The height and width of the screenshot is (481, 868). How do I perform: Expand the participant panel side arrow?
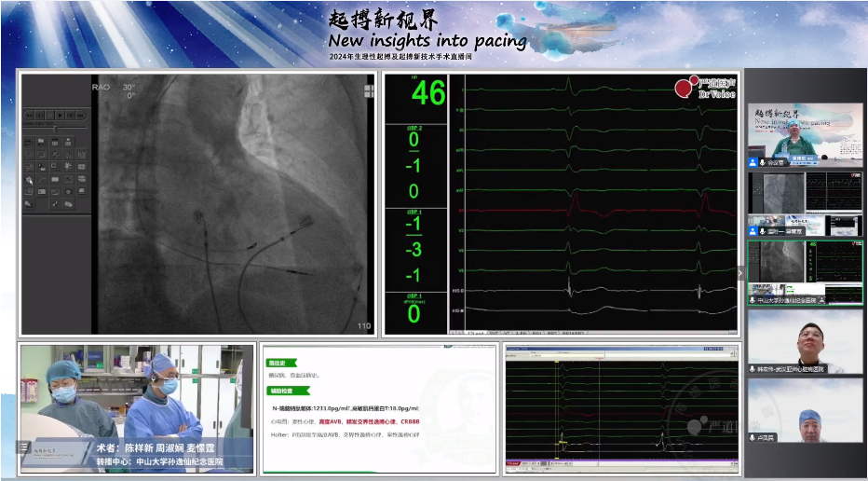tap(741, 272)
